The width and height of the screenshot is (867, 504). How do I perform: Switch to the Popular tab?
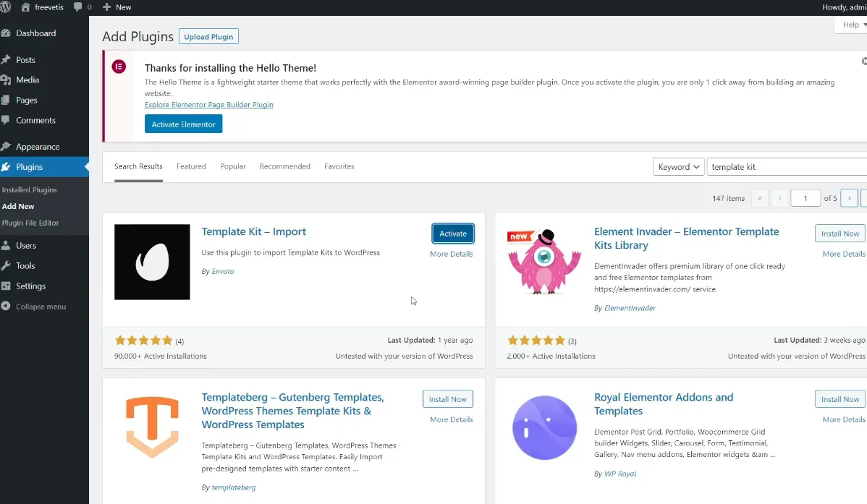pos(233,166)
